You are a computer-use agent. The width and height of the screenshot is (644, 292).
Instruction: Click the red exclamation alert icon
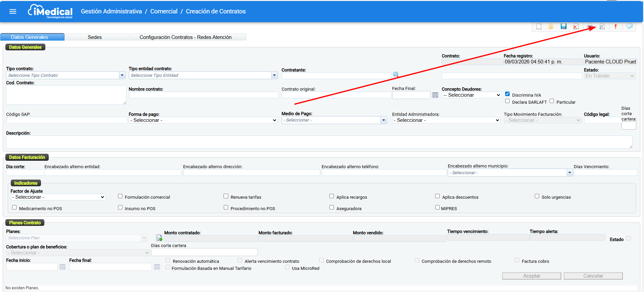pyautogui.click(x=615, y=27)
